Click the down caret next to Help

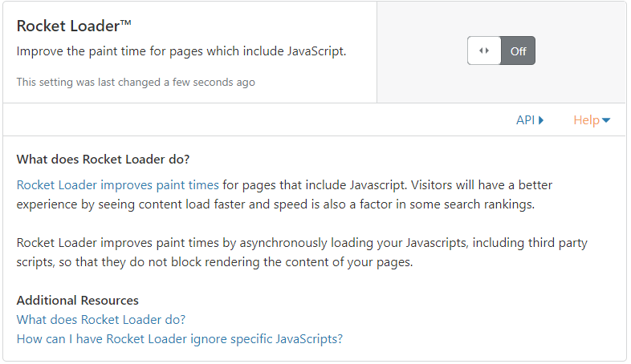click(606, 120)
